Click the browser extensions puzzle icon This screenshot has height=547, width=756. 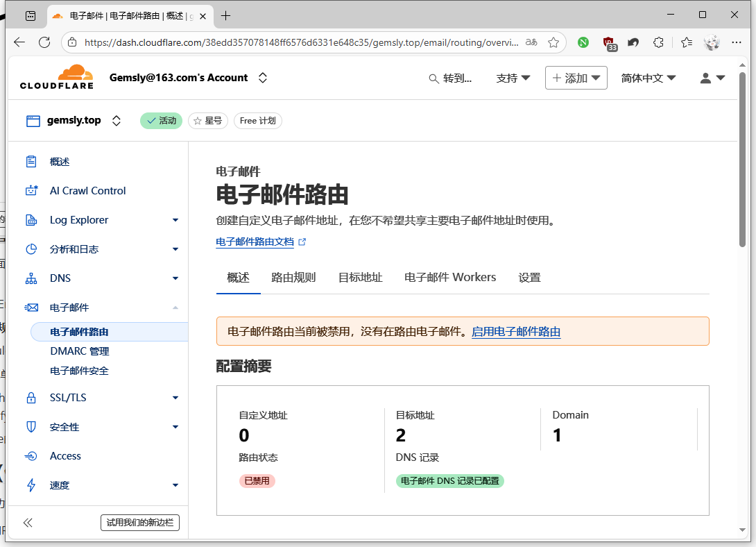tap(659, 42)
